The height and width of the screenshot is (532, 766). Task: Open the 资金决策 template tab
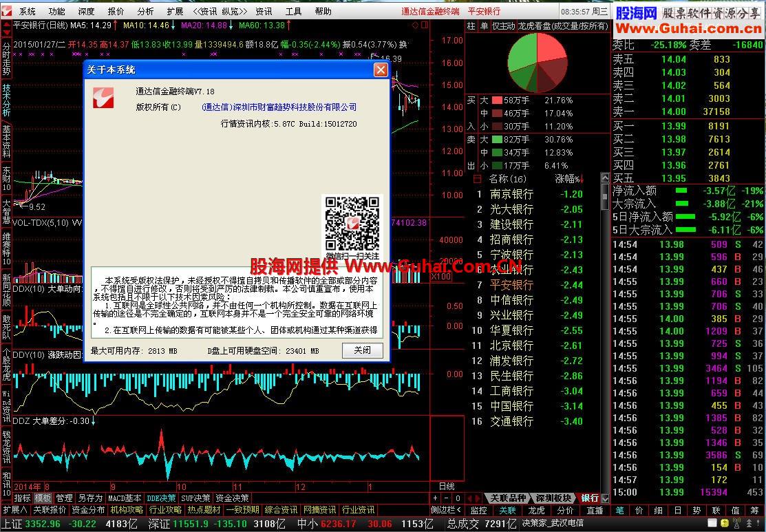[x=232, y=498]
